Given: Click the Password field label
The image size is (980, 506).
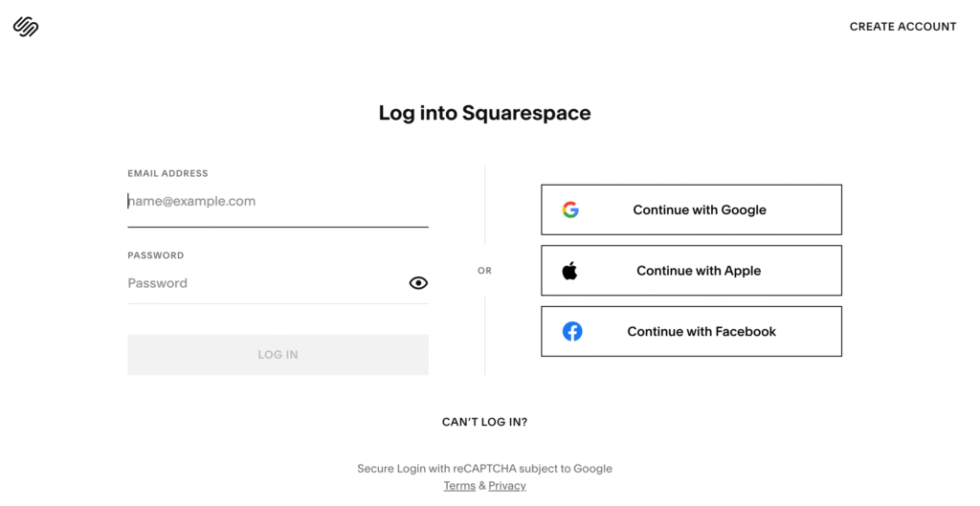Looking at the screenshot, I should tap(155, 255).
